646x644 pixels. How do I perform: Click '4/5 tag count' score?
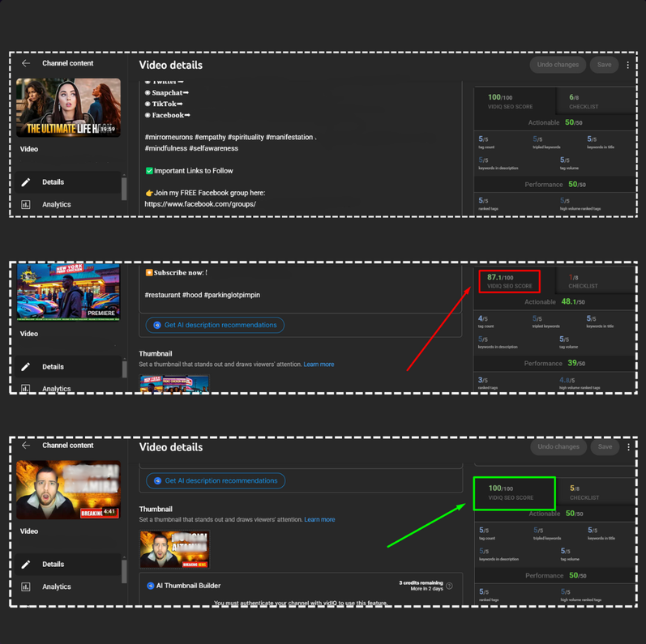click(486, 321)
